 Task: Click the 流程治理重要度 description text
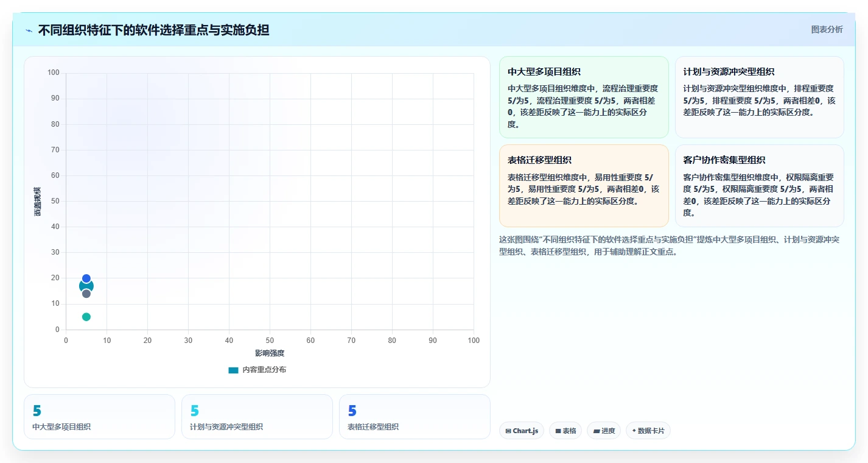pyautogui.click(x=583, y=106)
